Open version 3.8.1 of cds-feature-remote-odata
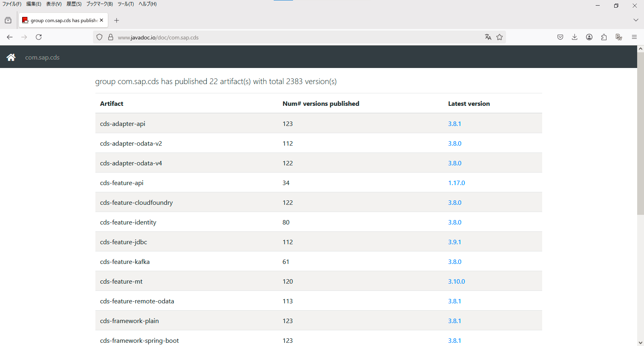This screenshot has height=346, width=644. [454, 301]
